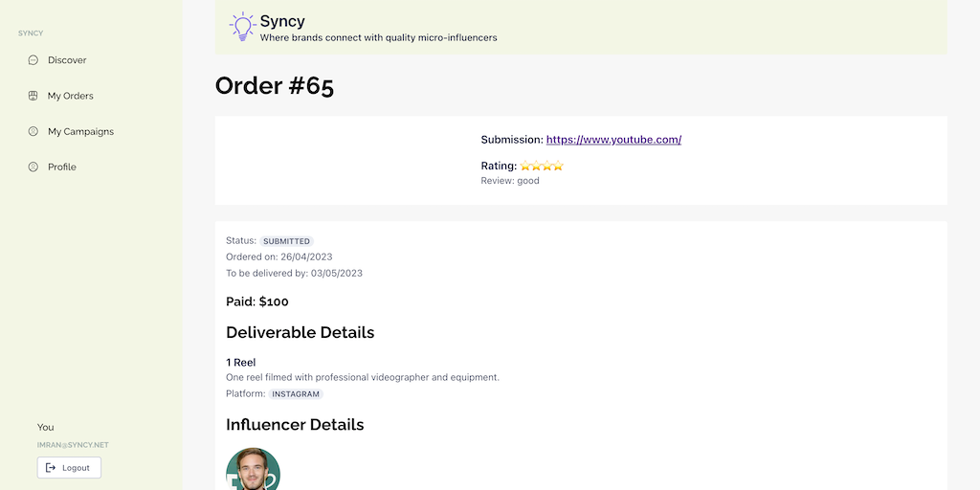This screenshot has height=490, width=980.
Task: Click the Syncy brand title in header
Action: click(x=282, y=21)
